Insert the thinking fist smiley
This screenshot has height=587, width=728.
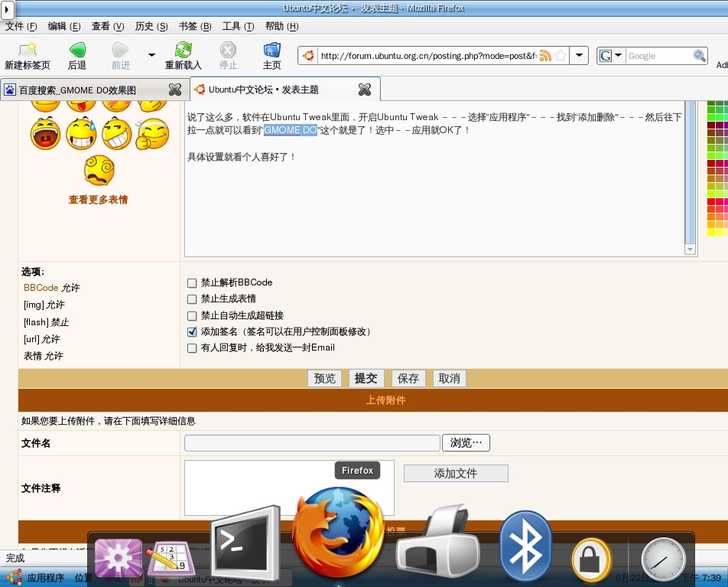(152, 134)
